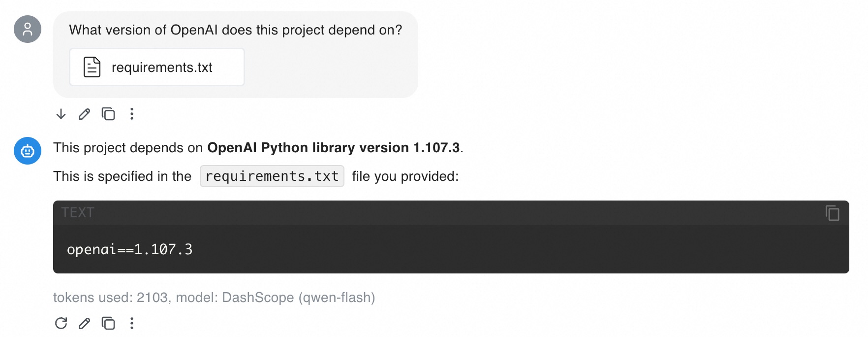This screenshot has height=337, width=868.
Task: Open the requirements.txt attachment card
Action: (156, 67)
